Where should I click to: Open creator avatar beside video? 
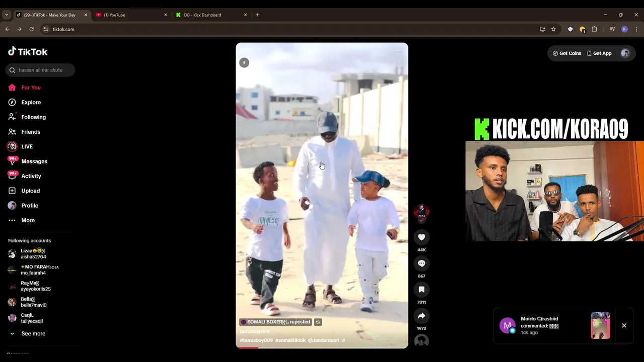pos(422,212)
